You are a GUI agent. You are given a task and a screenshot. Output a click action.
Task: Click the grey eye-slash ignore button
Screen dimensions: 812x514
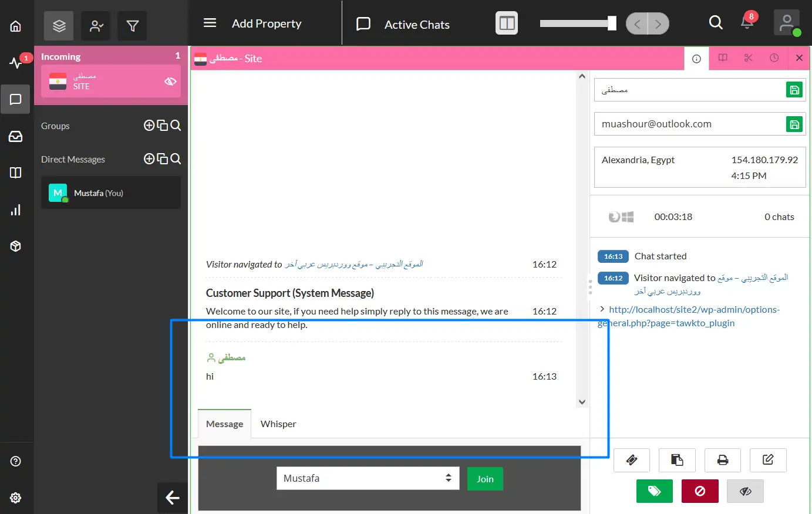click(x=745, y=491)
